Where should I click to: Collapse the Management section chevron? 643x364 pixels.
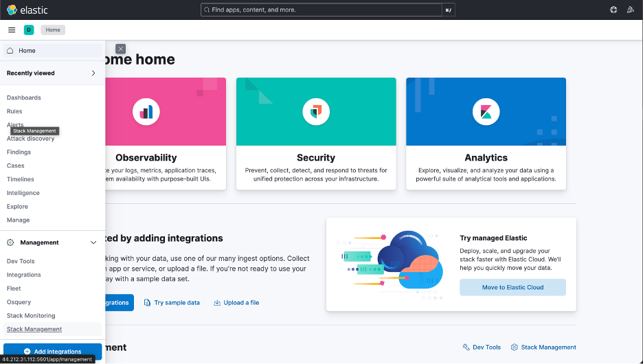(x=93, y=242)
